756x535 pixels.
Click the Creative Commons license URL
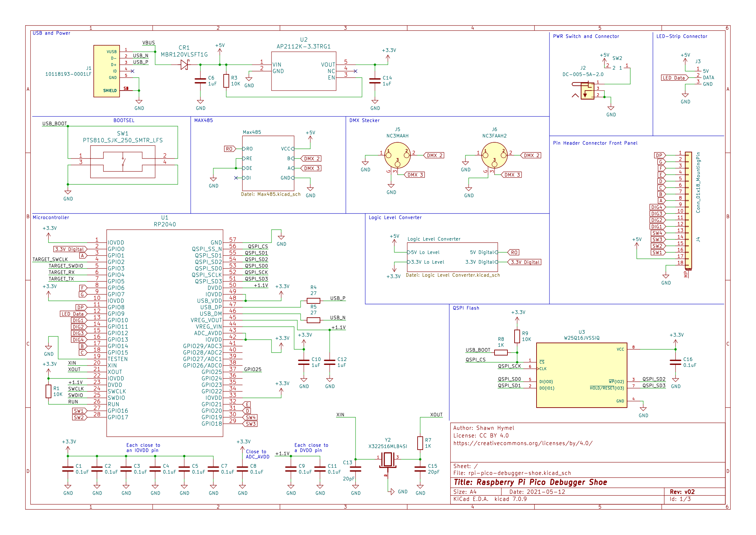pyautogui.click(x=523, y=443)
